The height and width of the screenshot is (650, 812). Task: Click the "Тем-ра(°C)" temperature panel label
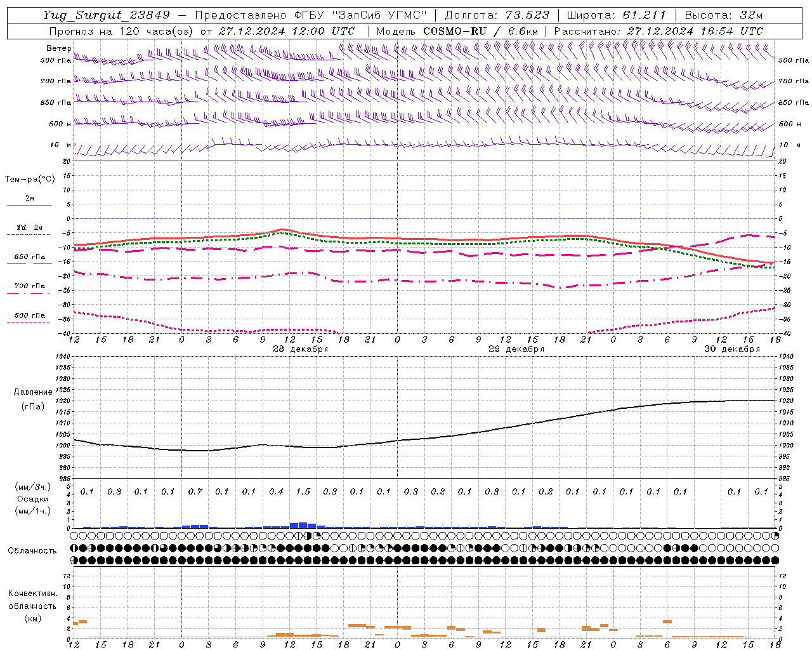point(30,180)
